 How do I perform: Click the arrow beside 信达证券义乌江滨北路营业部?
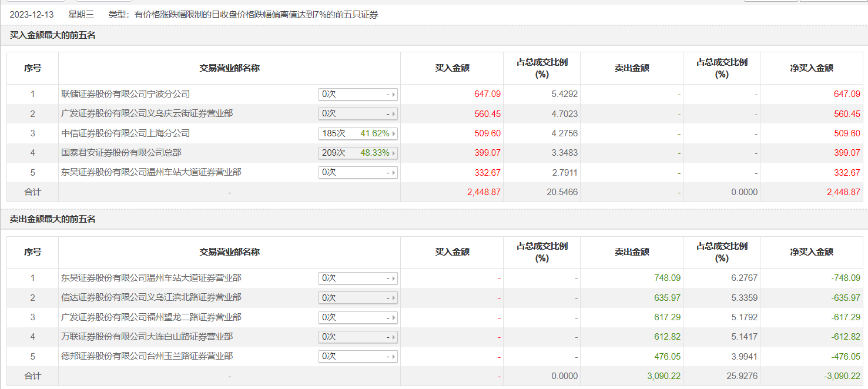tap(393, 298)
